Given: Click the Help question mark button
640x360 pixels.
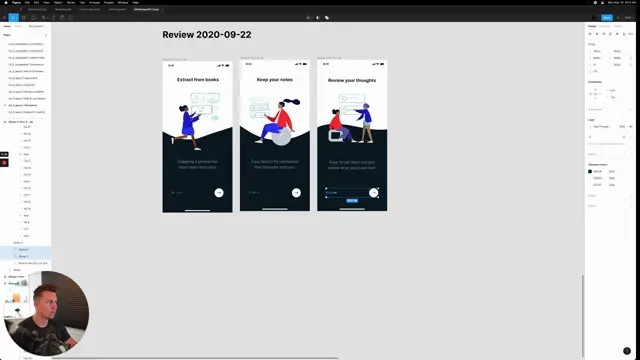Looking at the screenshot, I should (x=627, y=351).
